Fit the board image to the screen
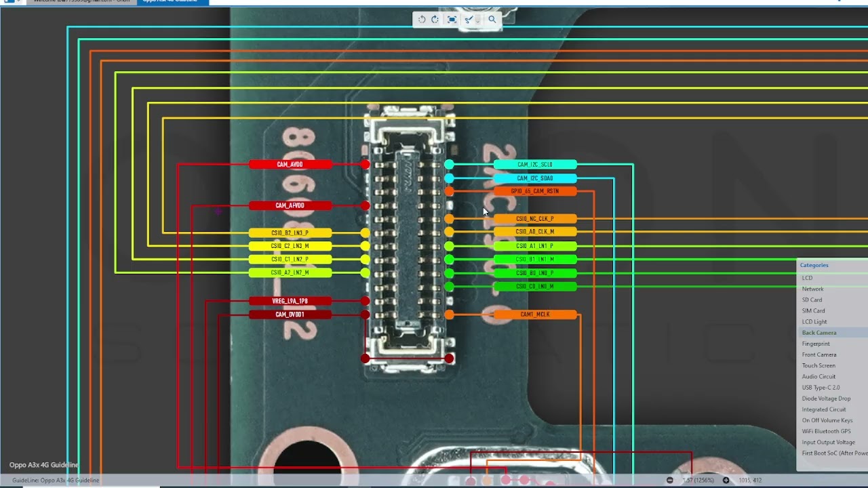 [x=452, y=20]
